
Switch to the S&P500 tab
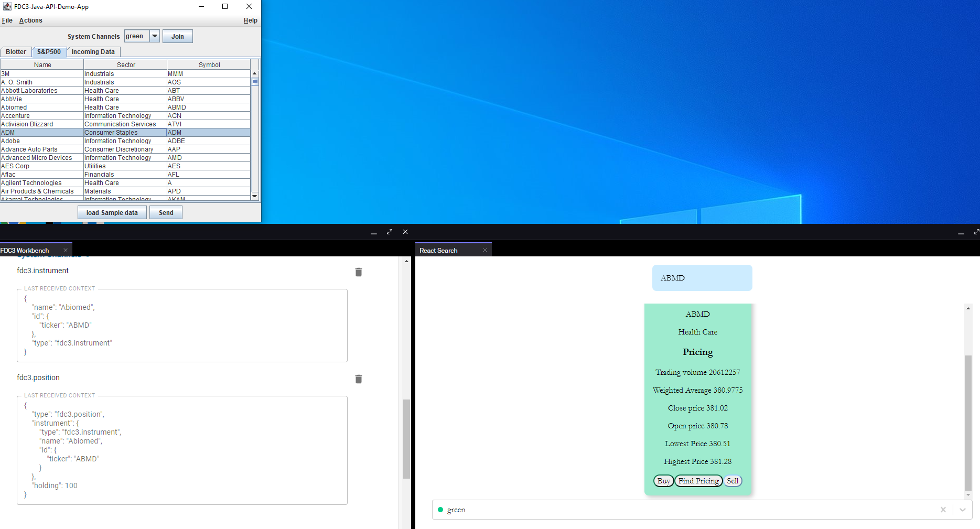49,52
